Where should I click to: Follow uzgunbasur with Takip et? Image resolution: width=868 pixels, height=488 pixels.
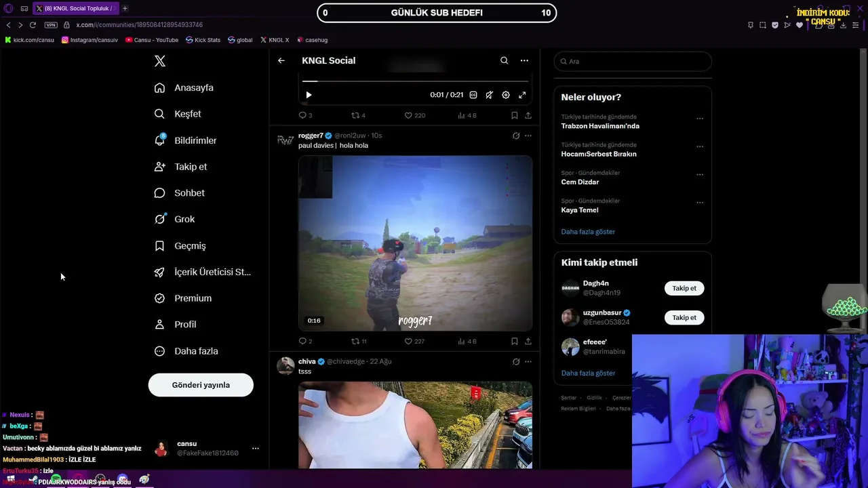(x=684, y=317)
